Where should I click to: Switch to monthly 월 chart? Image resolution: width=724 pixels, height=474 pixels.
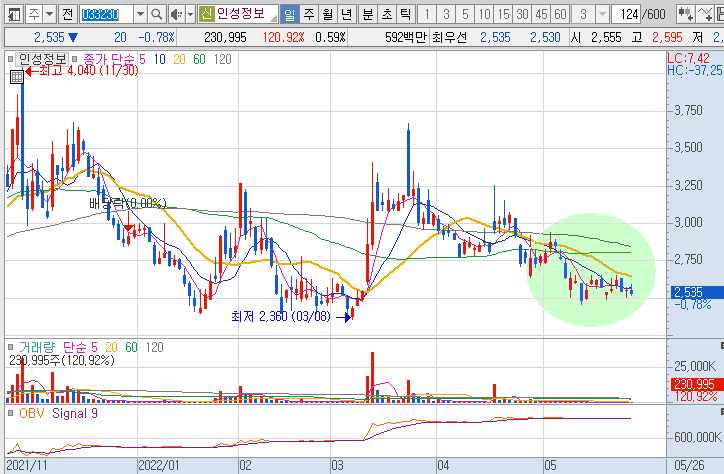327,14
